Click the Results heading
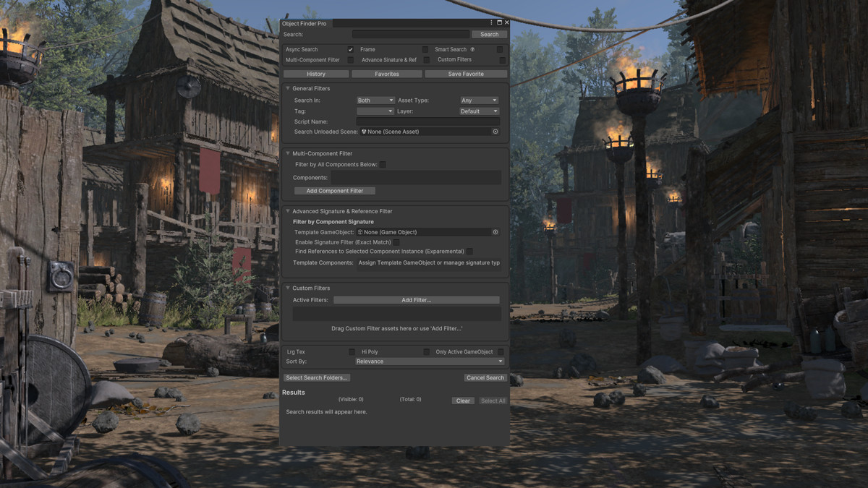The height and width of the screenshot is (488, 868). pyautogui.click(x=294, y=393)
